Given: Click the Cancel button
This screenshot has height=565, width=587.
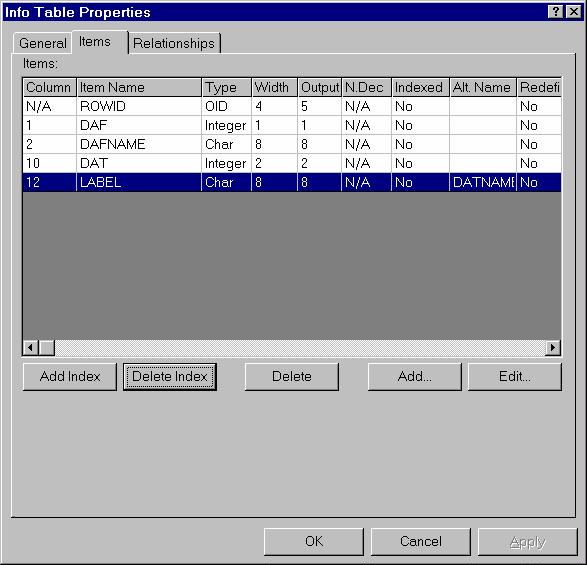Looking at the screenshot, I should point(420,542).
